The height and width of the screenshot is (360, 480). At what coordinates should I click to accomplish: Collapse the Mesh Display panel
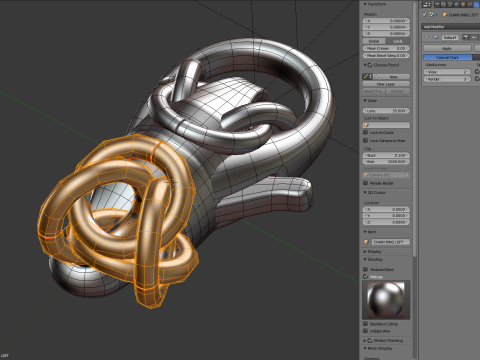[x=365, y=348]
